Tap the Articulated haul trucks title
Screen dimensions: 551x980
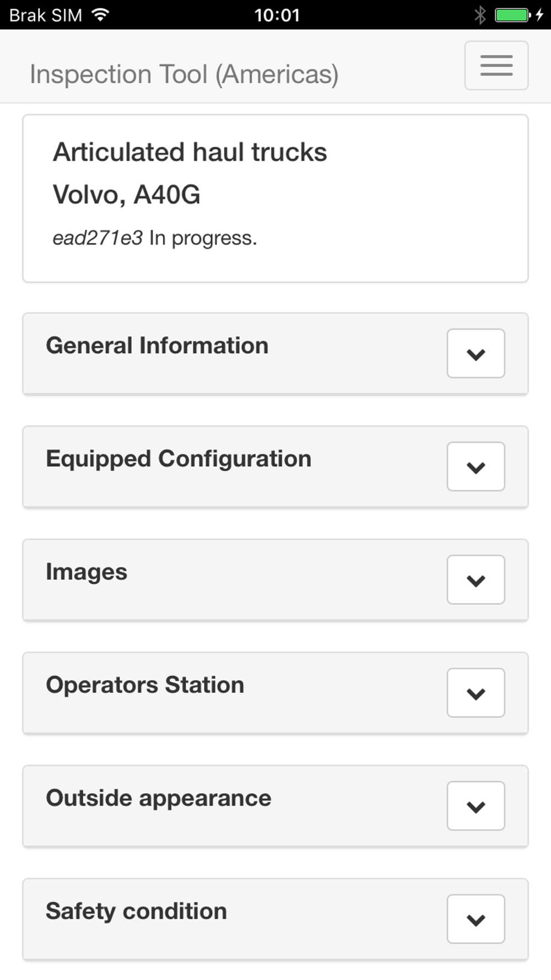[190, 152]
